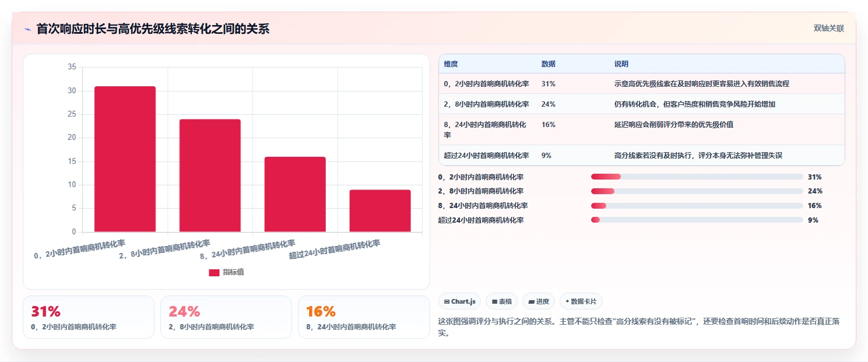Click the chart bar for 8，24小时内首响商机转化率

(x=295, y=194)
